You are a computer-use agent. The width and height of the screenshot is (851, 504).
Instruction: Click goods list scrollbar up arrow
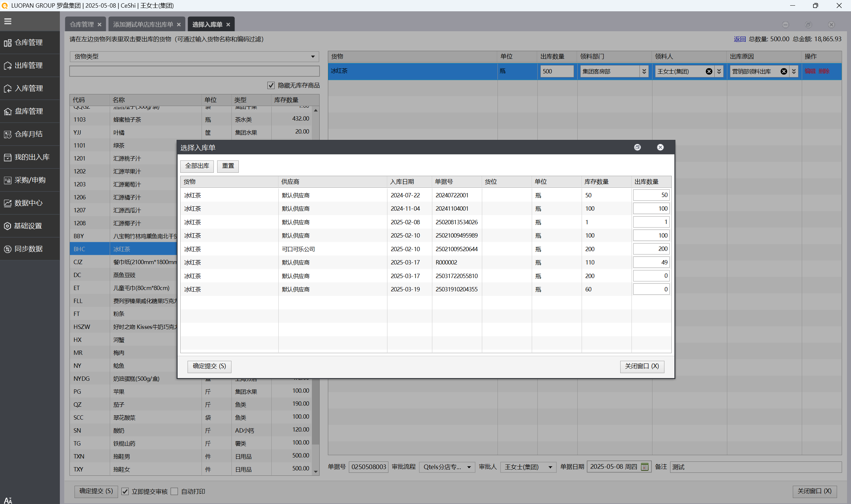(316, 110)
